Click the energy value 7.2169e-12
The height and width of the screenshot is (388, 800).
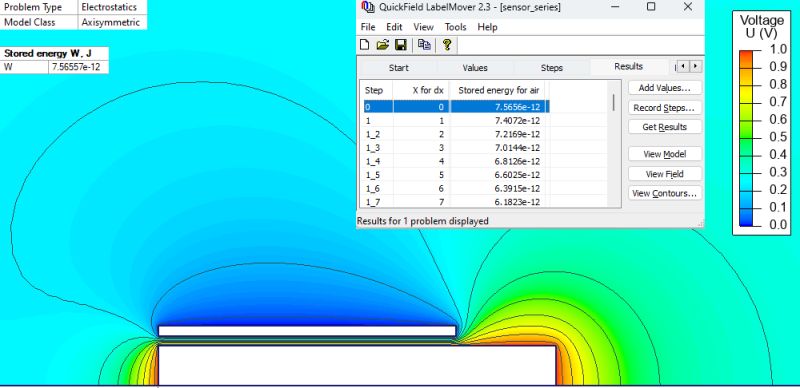pos(517,134)
